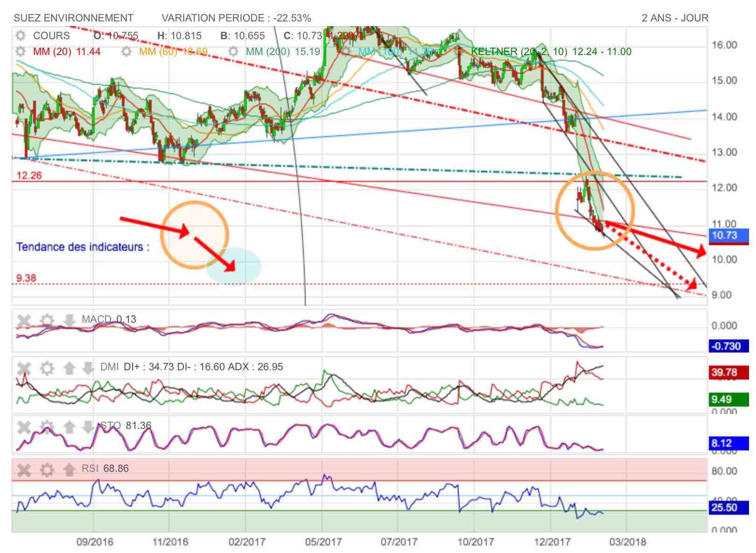Image resolution: width=756 pixels, height=553 pixels.
Task: Click the 25.50 RSI value tag
Action: (x=728, y=507)
